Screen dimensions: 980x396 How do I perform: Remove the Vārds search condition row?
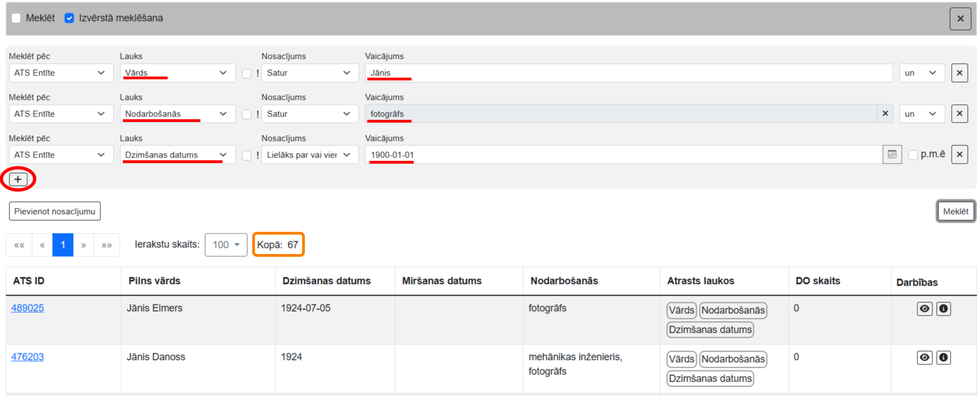click(959, 73)
